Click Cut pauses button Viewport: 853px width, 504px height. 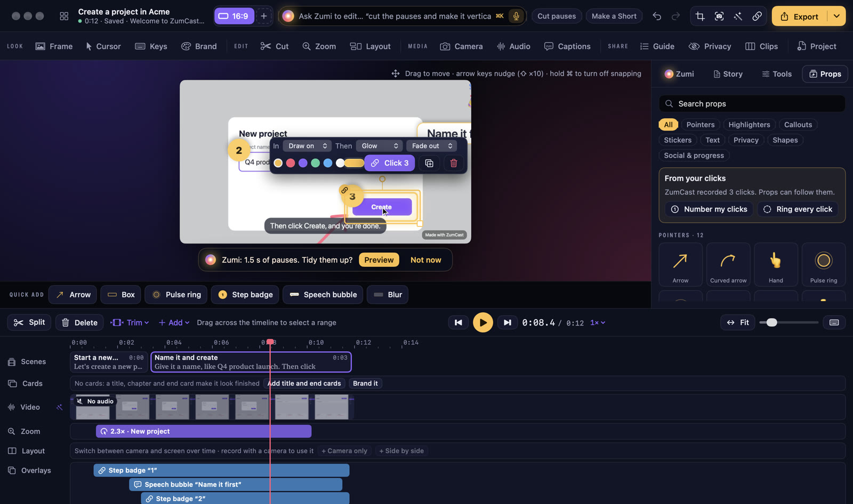pyautogui.click(x=557, y=16)
